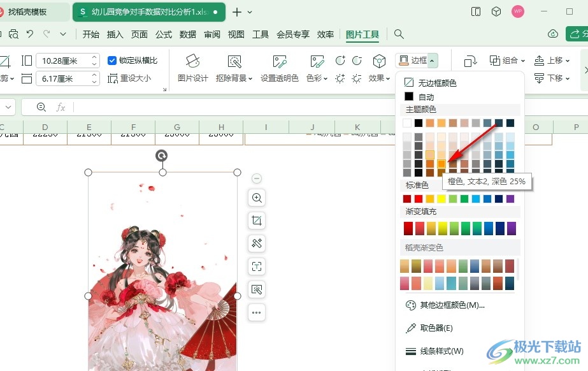Select column header H
Image resolution: width=588 pixels, height=371 pixels.
[x=221, y=127]
